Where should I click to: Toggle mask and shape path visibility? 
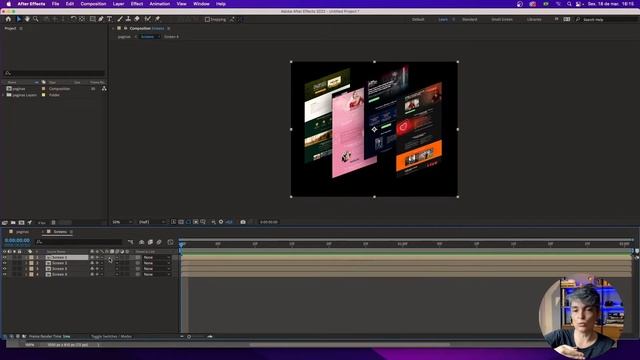[x=188, y=222]
